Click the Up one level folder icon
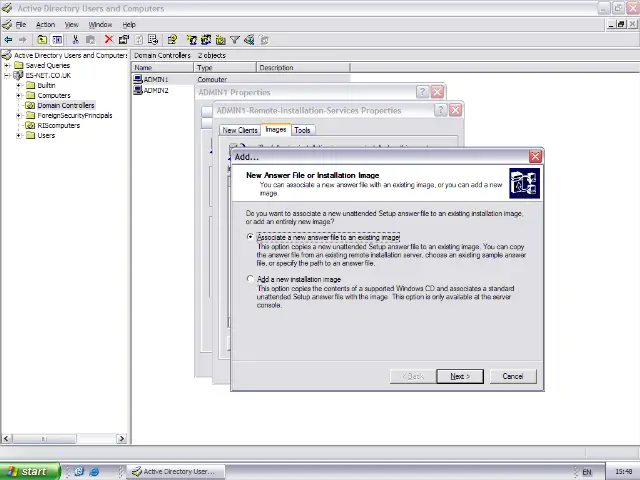The height and width of the screenshot is (480, 640). [42, 40]
